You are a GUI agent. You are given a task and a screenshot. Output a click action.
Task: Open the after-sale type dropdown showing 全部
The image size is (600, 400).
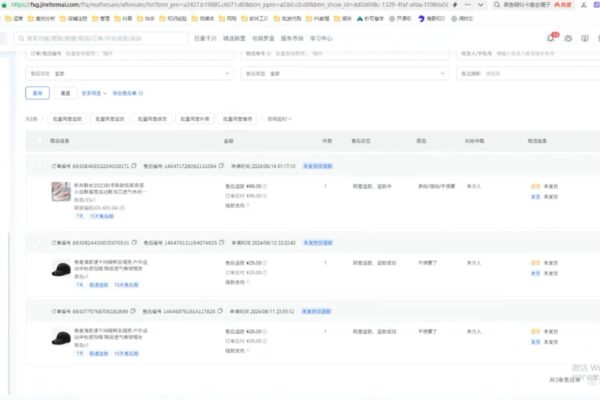pos(345,73)
